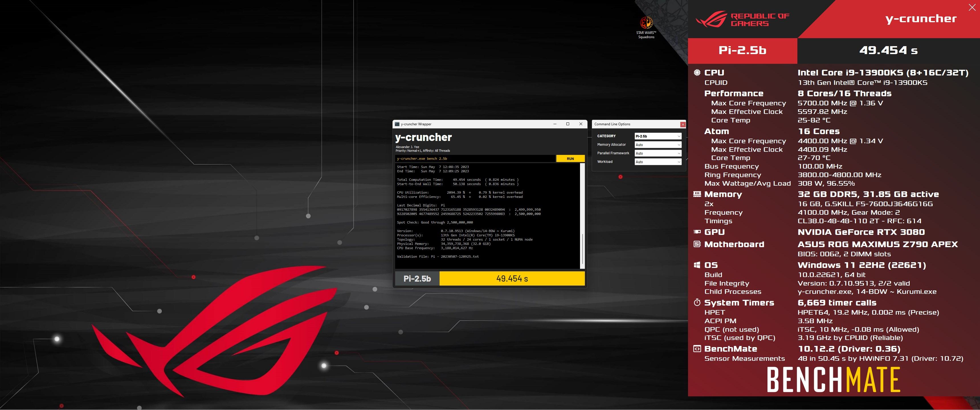
Task: Click '25-82 °C' core temp value
Action: (814, 120)
